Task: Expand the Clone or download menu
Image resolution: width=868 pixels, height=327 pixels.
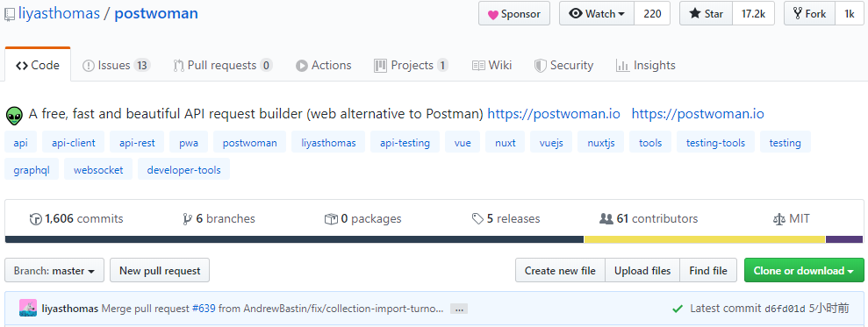Action: (x=804, y=271)
